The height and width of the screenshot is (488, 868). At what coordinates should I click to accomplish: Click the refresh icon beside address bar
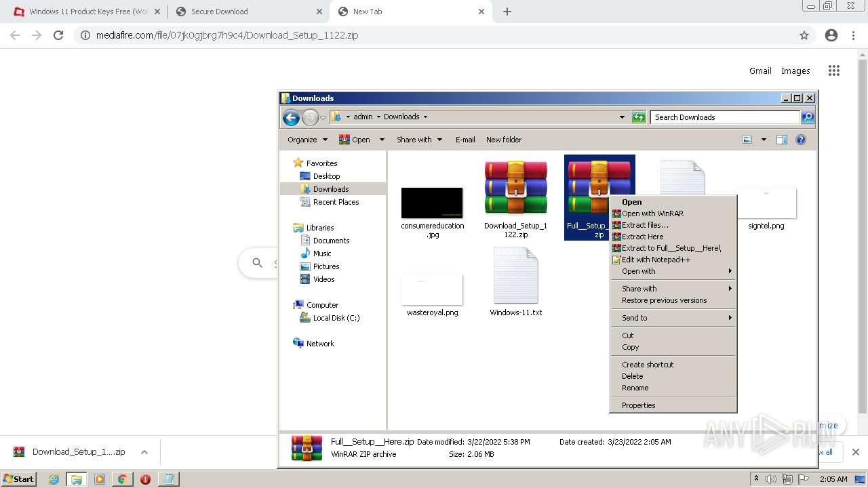click(x=638, y=117)
